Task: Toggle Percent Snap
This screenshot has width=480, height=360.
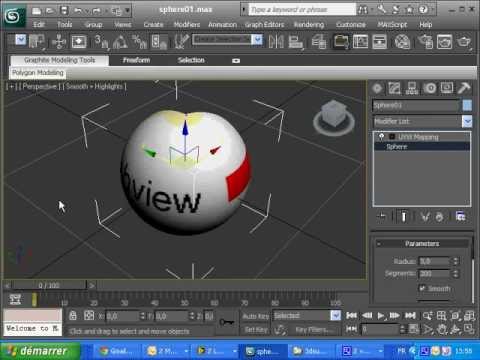Action: 139,42
